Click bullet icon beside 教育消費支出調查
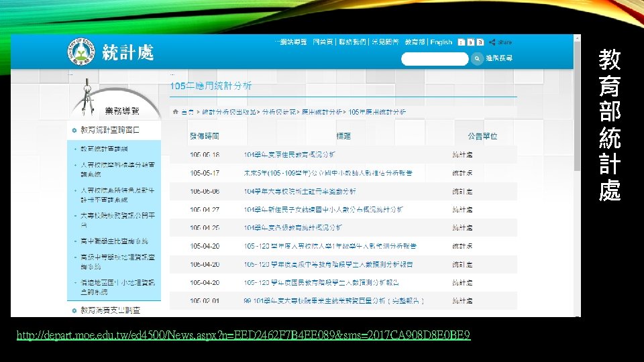Image resolution: width=644 pixels, height=362 pixels. coord(74,310)
